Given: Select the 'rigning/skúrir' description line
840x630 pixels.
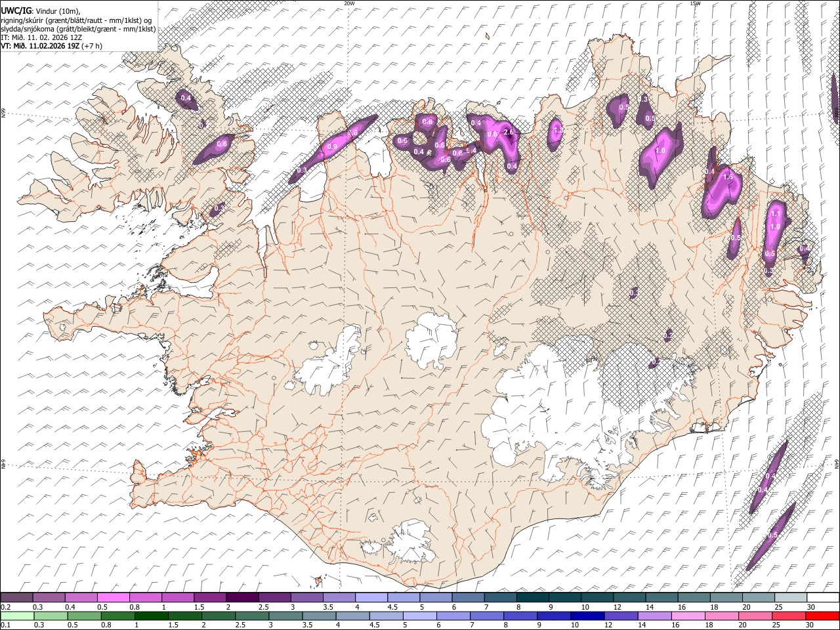Looking at the screenshot, I should 76,20.
